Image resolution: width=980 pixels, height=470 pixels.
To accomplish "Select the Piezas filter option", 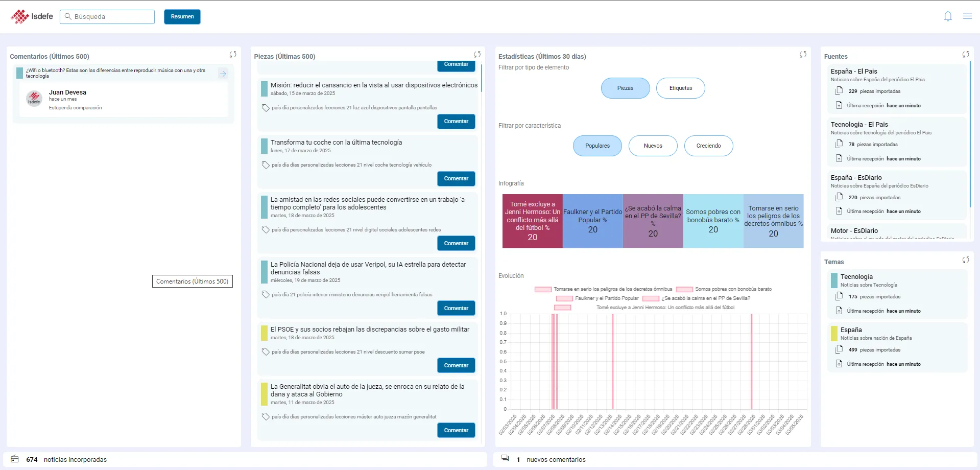I will 625,88.
